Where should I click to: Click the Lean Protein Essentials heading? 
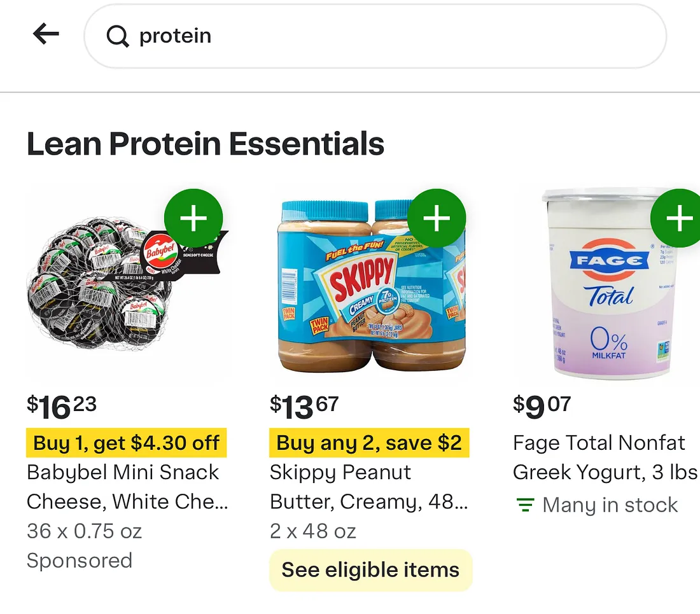(206, 144)
